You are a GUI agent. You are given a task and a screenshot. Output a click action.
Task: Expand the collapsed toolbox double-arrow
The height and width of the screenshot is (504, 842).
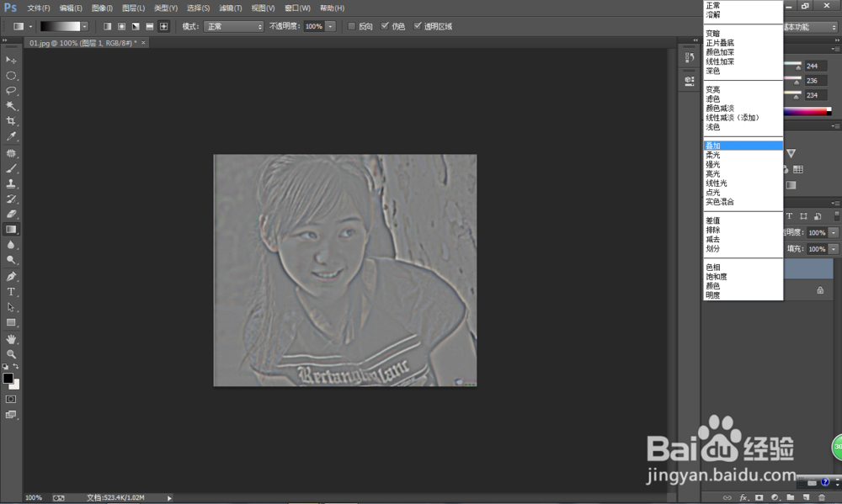click(5, 40)
